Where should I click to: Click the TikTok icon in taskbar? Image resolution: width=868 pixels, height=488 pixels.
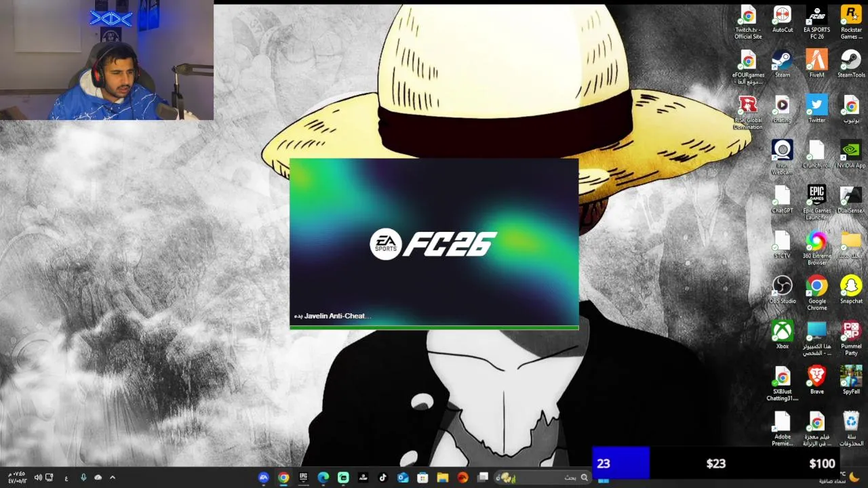coord(382,477)
